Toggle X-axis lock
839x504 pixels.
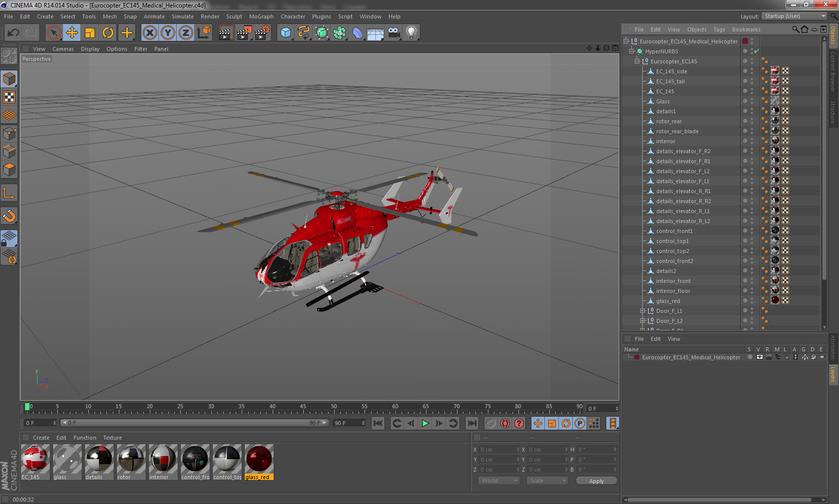[149, 33]
